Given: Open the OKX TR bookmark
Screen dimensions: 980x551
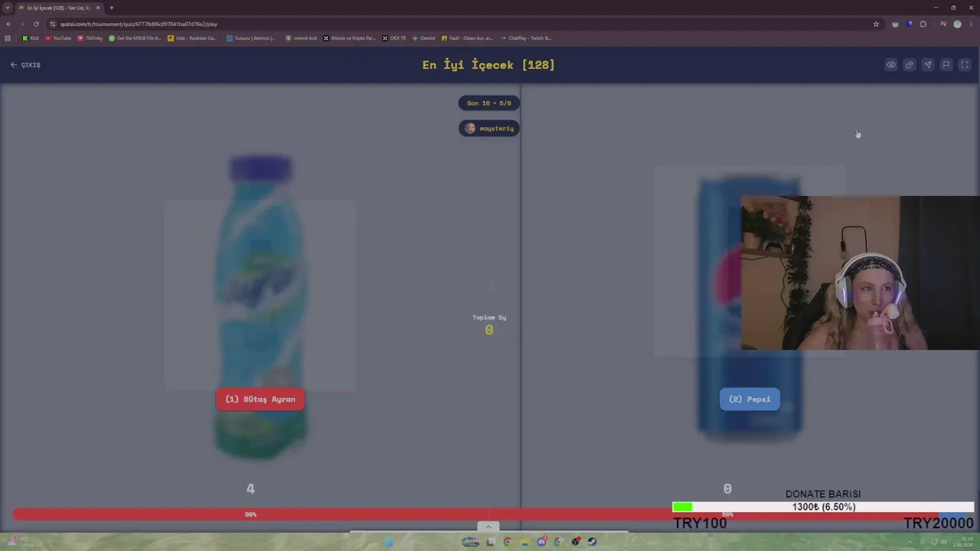Looking at the screenshot, I should coord(395,38).
